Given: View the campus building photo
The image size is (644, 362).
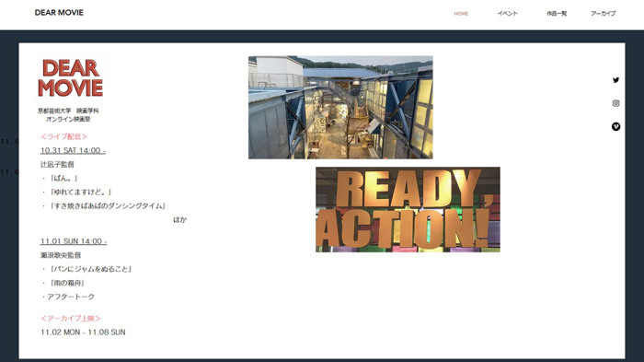Looking at the screenshot, I should (x=340, y=108).
